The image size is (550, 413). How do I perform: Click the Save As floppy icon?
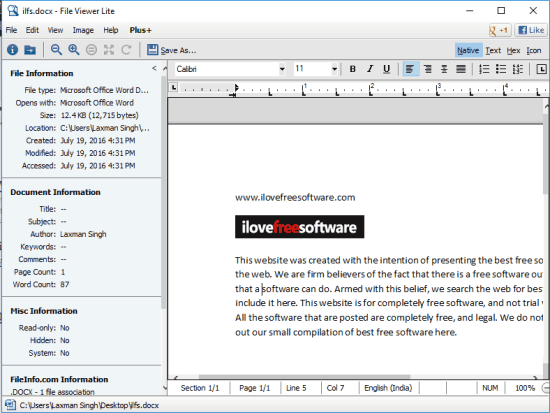point(152,50)
